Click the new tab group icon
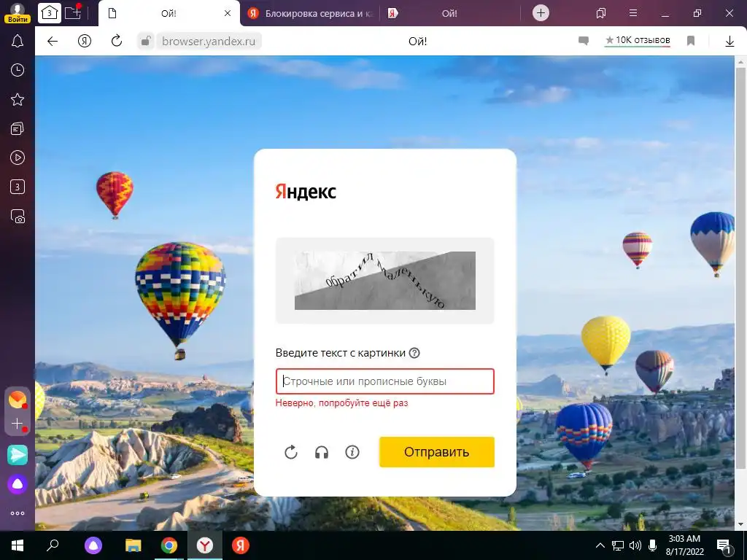 point(74,12)
